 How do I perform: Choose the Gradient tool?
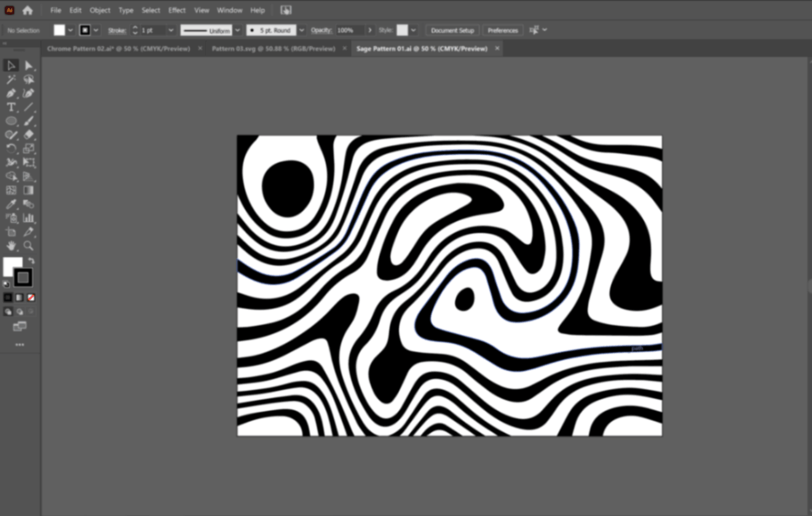(x=28, y=190)
